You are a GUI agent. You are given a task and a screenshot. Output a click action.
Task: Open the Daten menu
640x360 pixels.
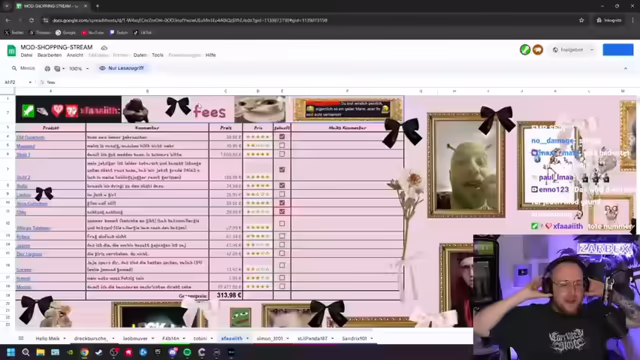140,55
